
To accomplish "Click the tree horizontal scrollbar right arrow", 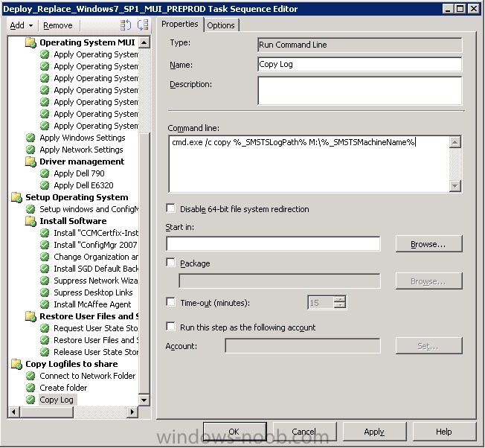I will 132,412.
